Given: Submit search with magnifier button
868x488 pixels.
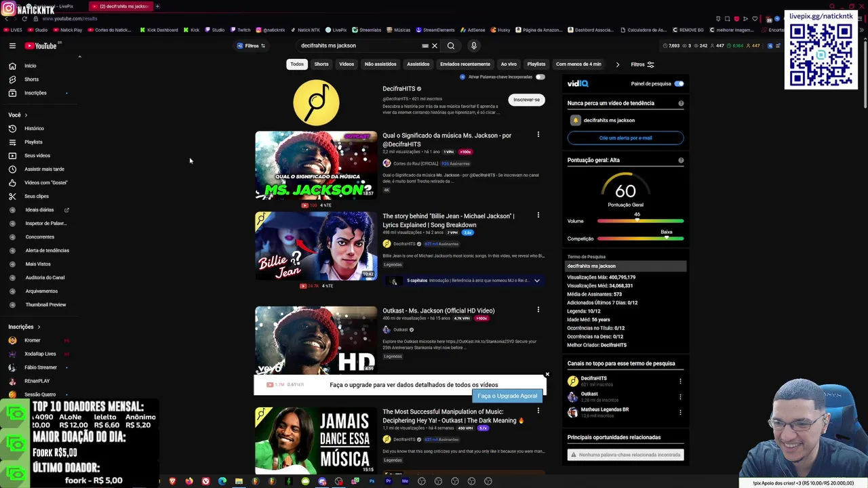Looking at the screenshot, I should click(451, 45).
